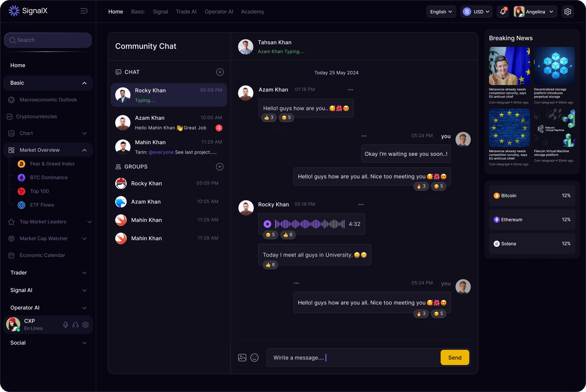Image resolution: width=586 pixels, height=392 pixels.
Task: Click the notification bell icon
Action: pos(503,12)
